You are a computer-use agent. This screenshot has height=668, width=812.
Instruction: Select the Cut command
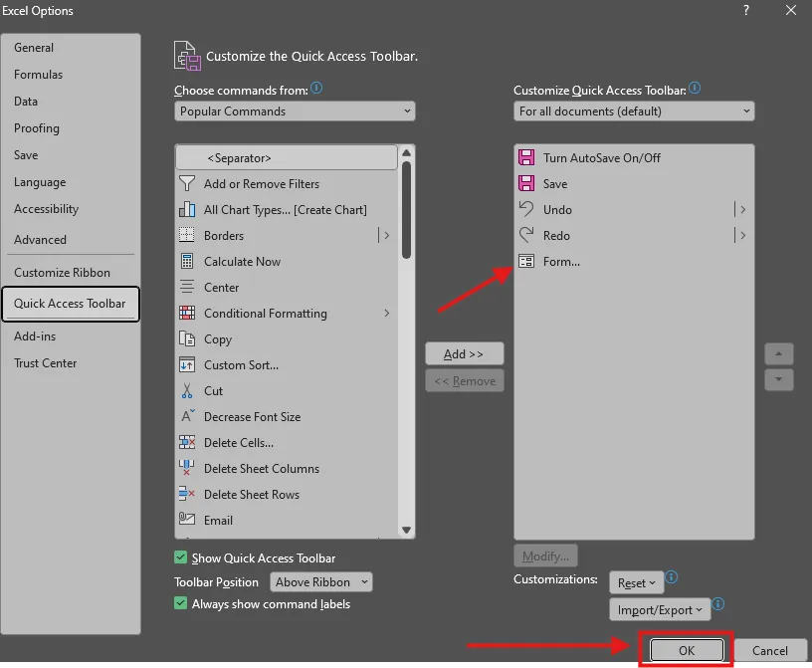click(213, 391)
